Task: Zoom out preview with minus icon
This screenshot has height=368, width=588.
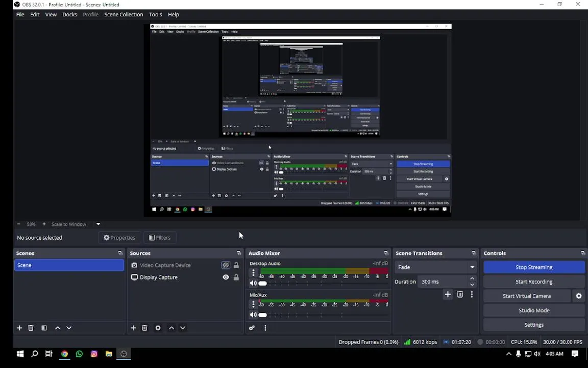Action: click(18, 224)
